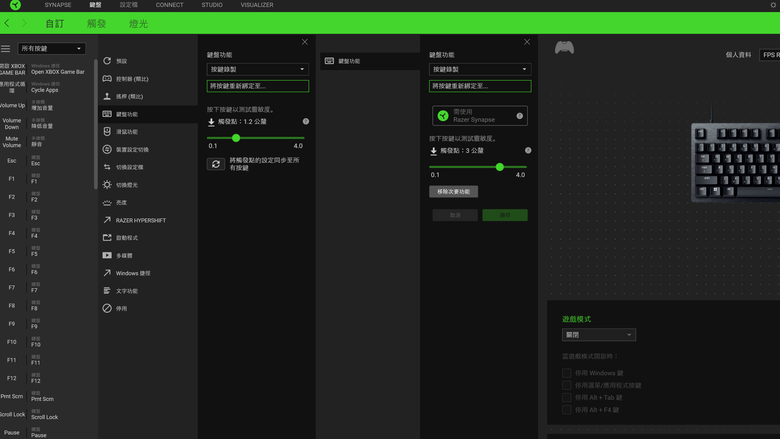
Task: Go forward with the right arrow
Action: (23, 23)
